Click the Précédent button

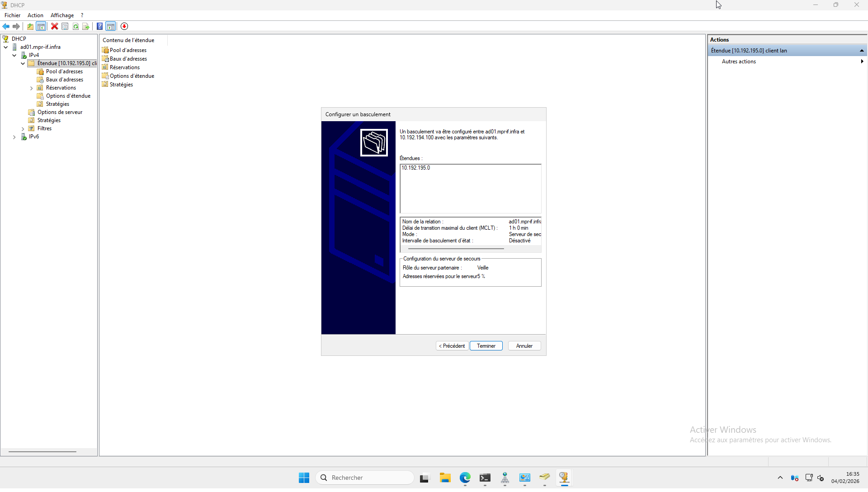(452, 346)
